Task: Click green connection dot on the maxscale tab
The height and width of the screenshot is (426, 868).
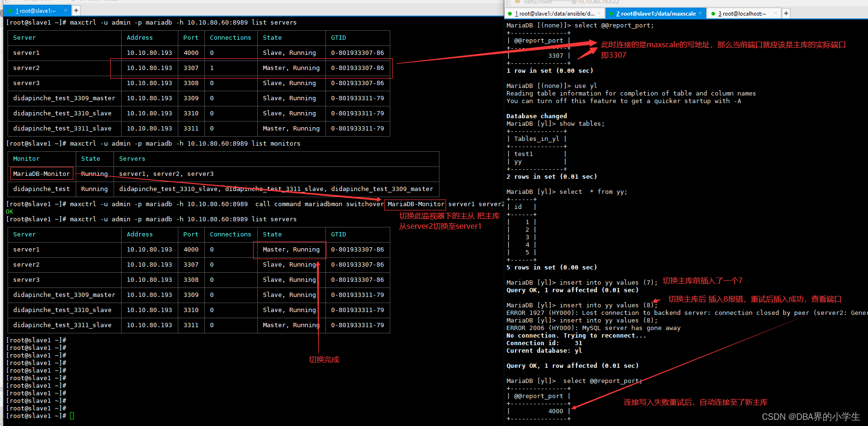Action: tap(611, 14)
